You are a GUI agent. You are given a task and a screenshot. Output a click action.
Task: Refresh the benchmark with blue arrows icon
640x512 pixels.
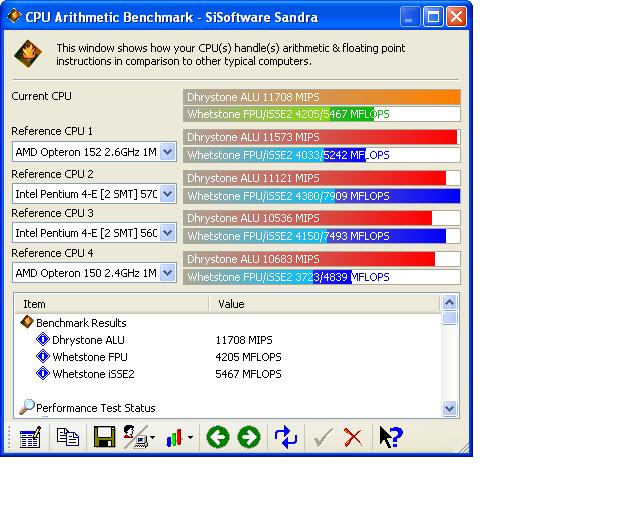point(286,437)
